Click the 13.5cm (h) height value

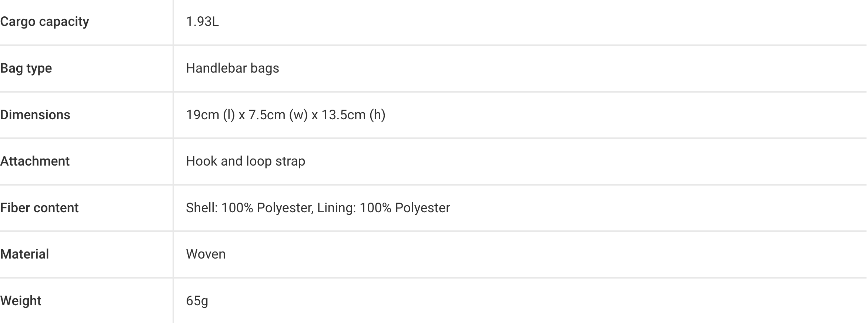click(x=353, y=115)
